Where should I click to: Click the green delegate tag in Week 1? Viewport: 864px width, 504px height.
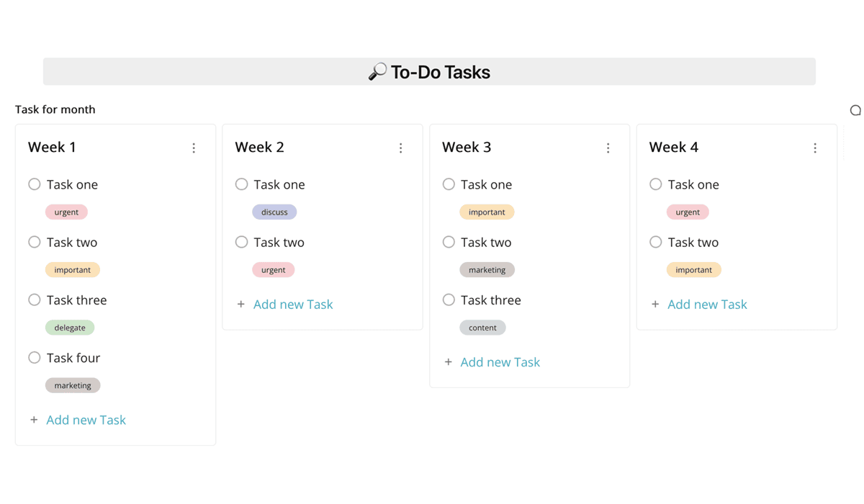click(x=70, y=328)
